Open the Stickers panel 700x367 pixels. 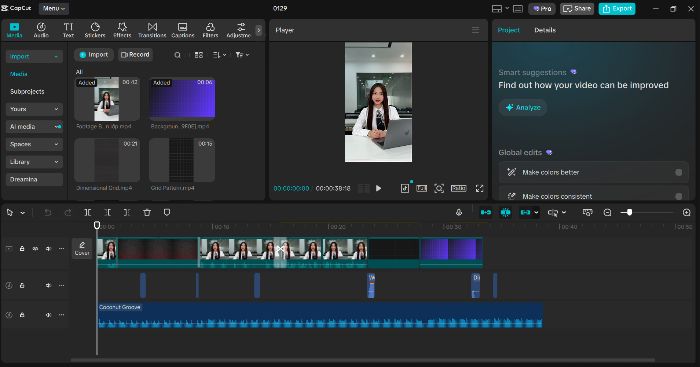[x=95, y=30]
